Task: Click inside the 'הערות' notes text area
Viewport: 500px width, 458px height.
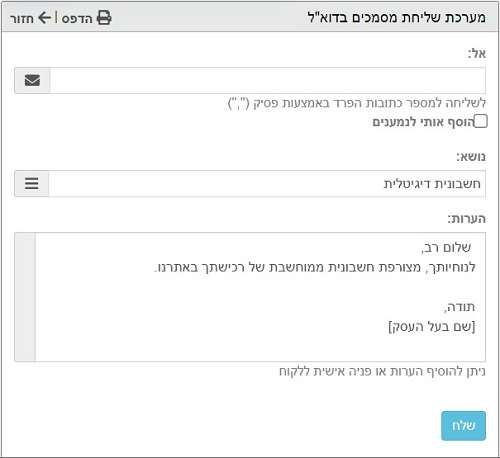Action: pyautogui.click(x=260, y=297)
